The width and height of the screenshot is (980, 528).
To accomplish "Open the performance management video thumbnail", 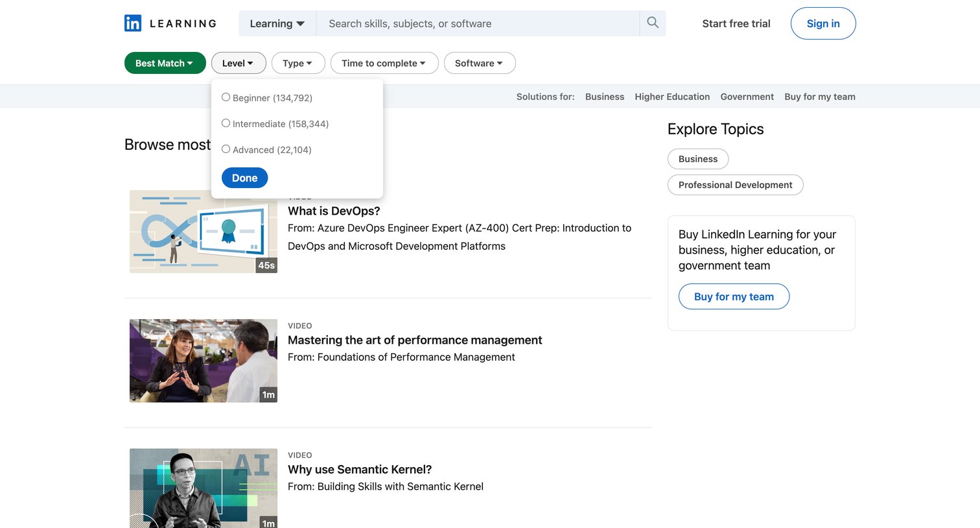I will click(x=204, y=361).
